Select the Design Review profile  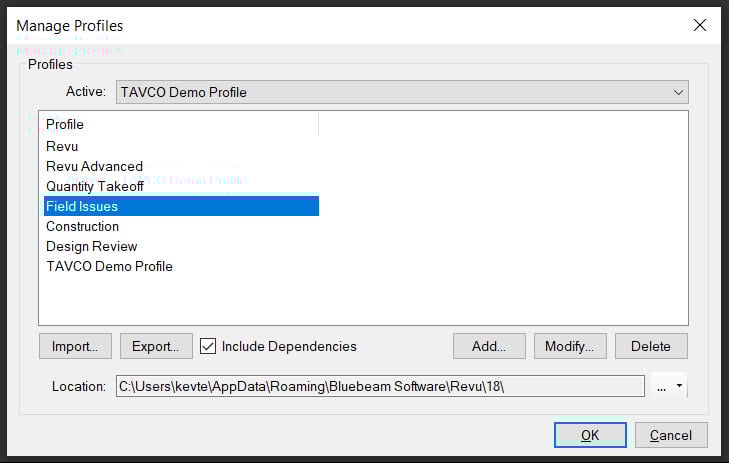pyautogui.click(x=181, y=246)
